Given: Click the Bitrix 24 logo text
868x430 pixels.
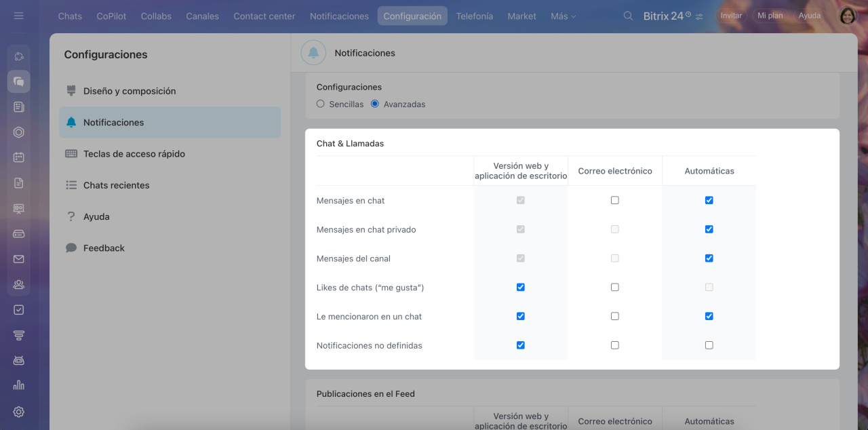Looking at the screenshot, I should coord(663,16).
